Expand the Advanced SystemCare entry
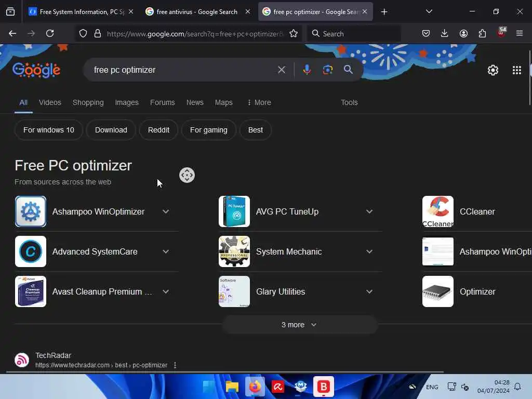The width and height of the screenshot is (532, 399). [x=166, y=252]
